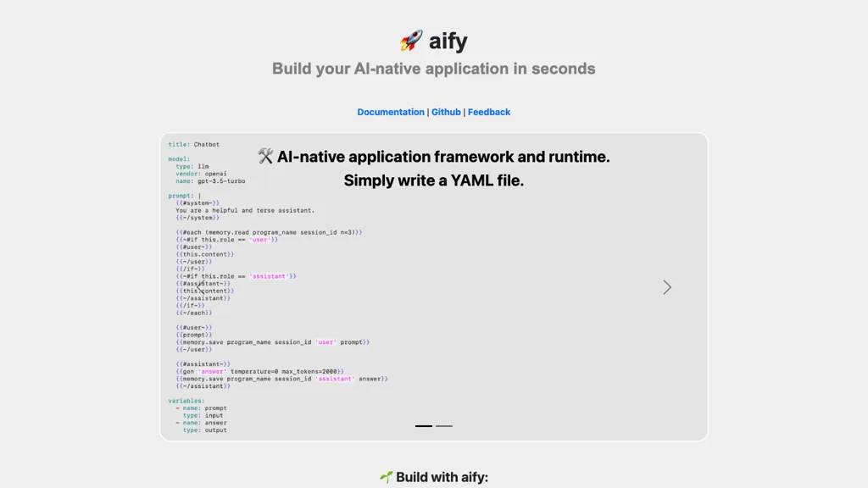Open the Github link

click(446, 112)
